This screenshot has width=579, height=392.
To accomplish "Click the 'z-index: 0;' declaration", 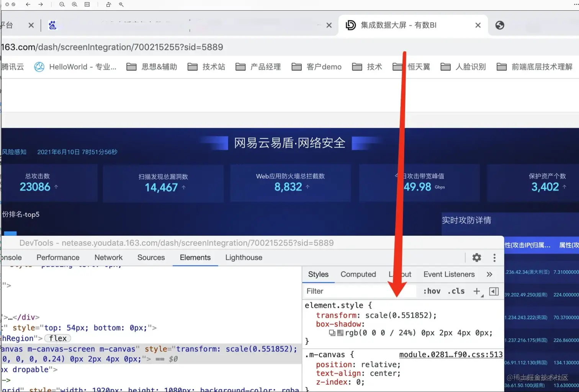I will [340, 382].
